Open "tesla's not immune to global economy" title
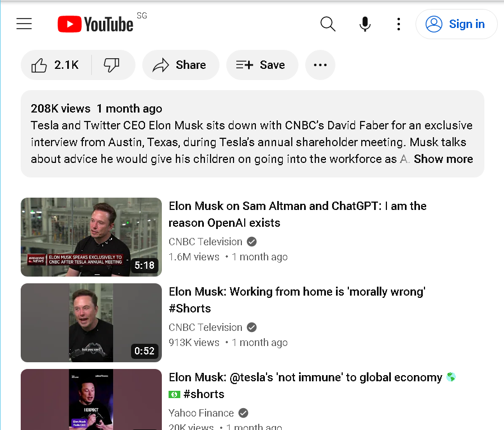This screenshot has width=504, height=430. pos(312,386)
